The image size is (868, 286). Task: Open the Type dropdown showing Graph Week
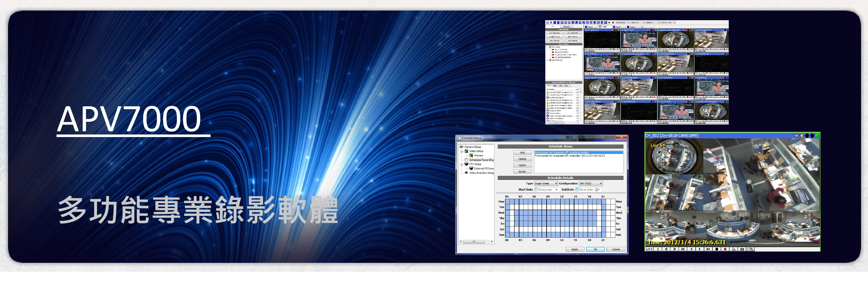(x=546, y=183)
